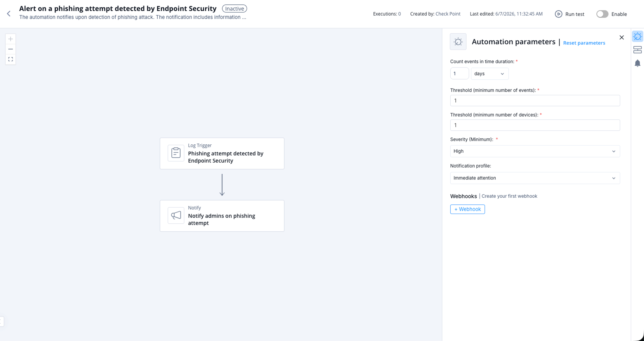Open the Notification profile Immediate attention dropdown
Screen dimensions: 644x341
(535, 178)
